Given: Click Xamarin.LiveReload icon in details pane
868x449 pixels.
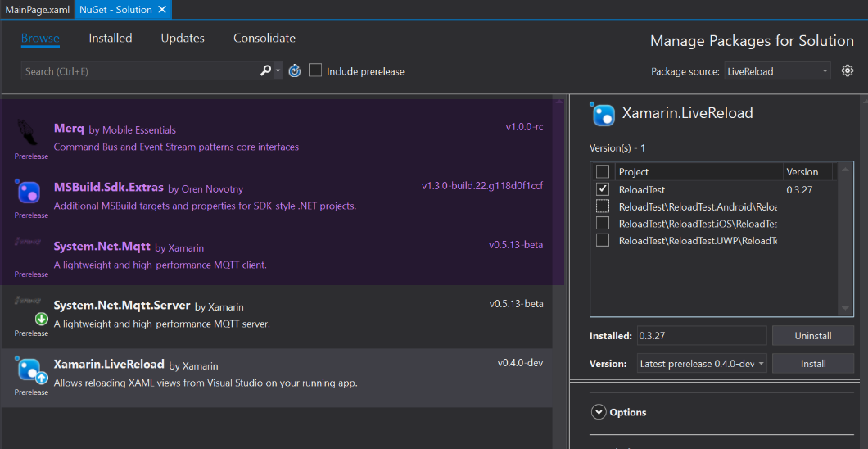Looking at the screenshot, I should click(x=603, y=114).
